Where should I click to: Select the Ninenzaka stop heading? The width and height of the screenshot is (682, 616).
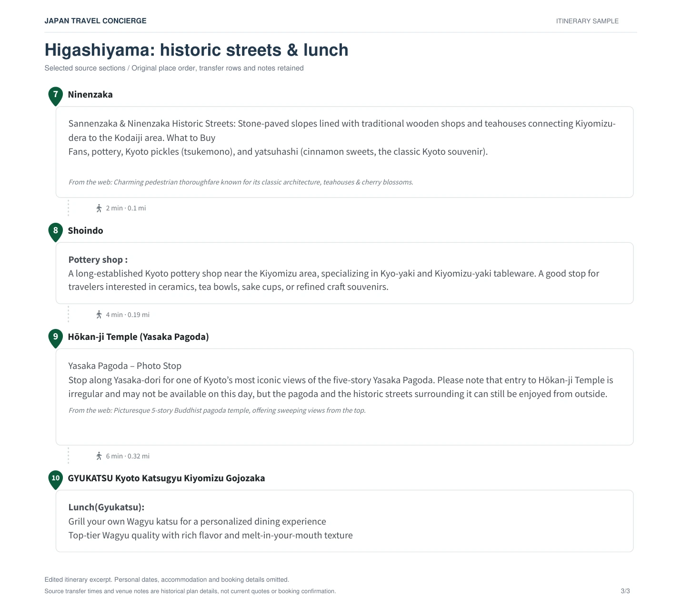[90, 94]
